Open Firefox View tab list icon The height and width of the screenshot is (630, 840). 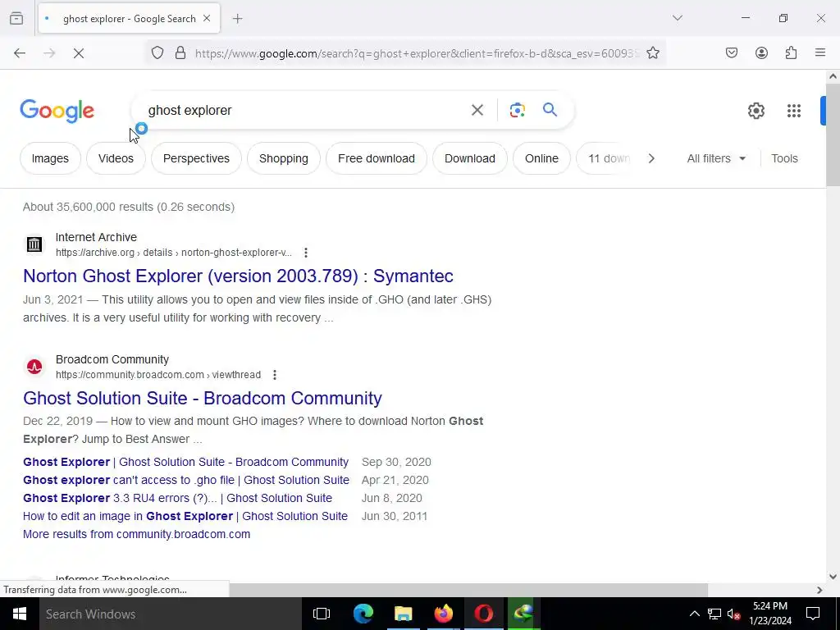click(16, 19)
